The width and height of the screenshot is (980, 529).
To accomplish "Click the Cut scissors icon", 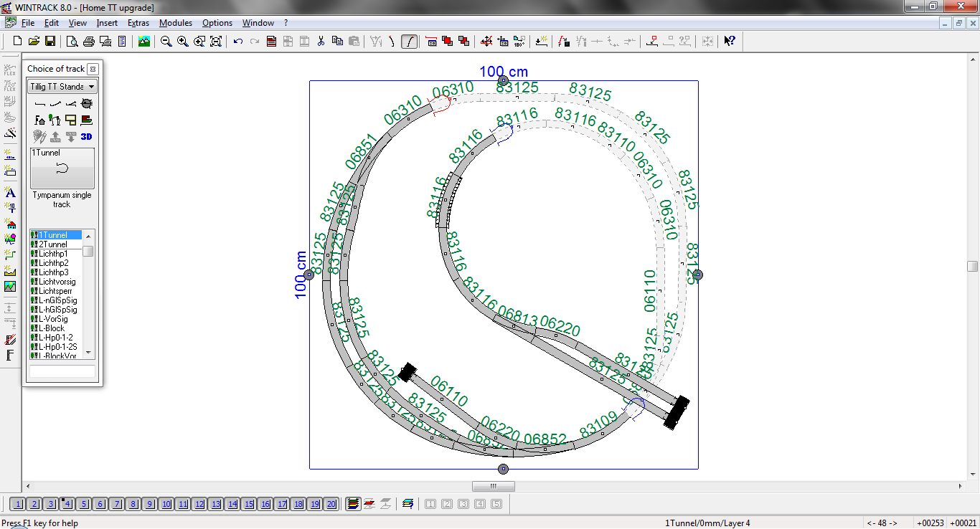I will coord(321,42).
